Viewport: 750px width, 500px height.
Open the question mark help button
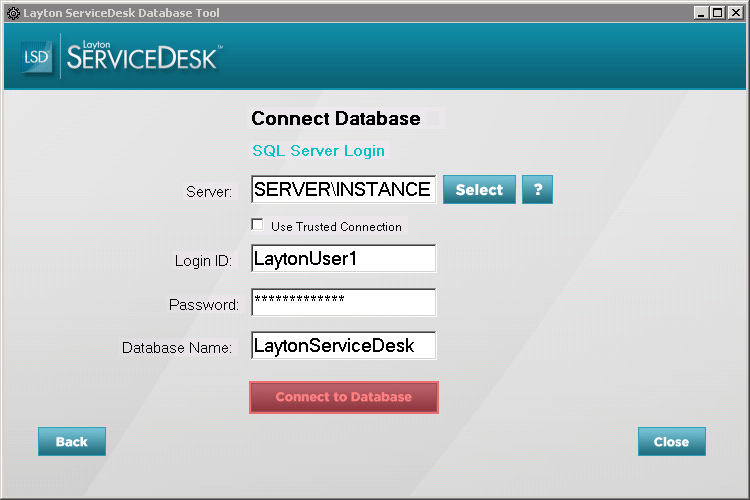click(537, 189)
